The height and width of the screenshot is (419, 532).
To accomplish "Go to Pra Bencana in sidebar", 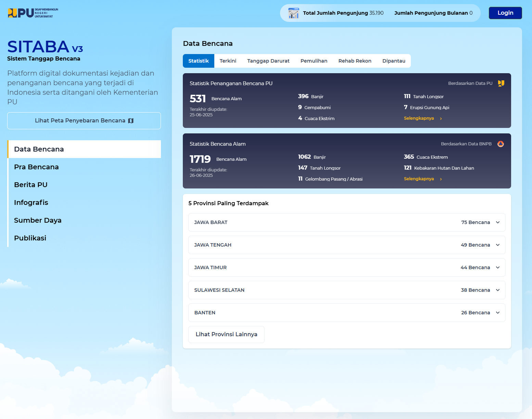I will tap(36, 167).
